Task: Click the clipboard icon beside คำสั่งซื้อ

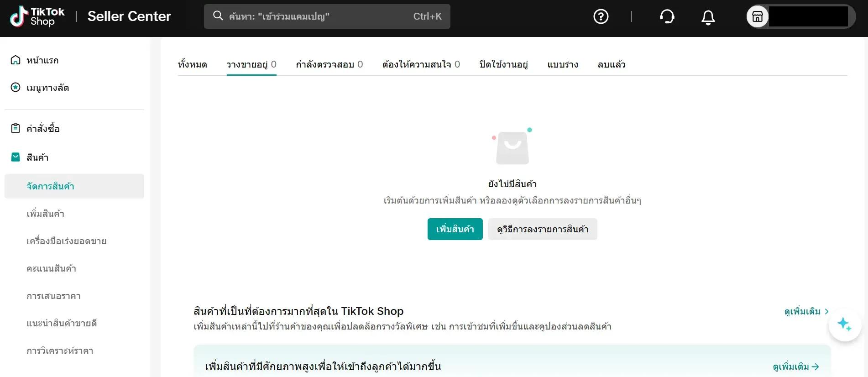Action: pos(16,128)
